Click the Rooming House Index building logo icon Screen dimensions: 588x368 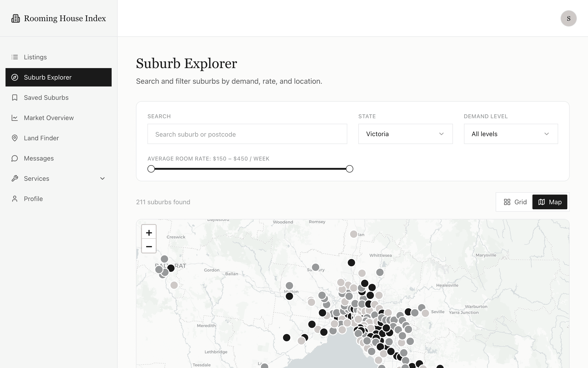point(16,18)
